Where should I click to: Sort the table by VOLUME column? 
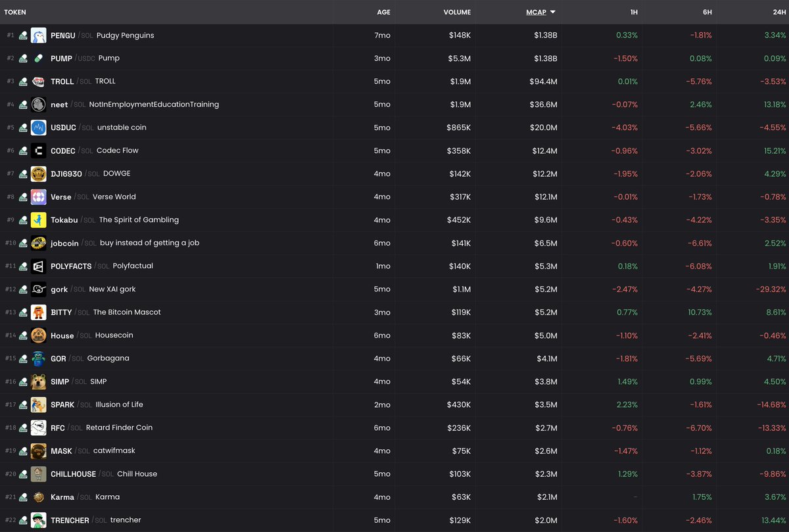point(457,12)
